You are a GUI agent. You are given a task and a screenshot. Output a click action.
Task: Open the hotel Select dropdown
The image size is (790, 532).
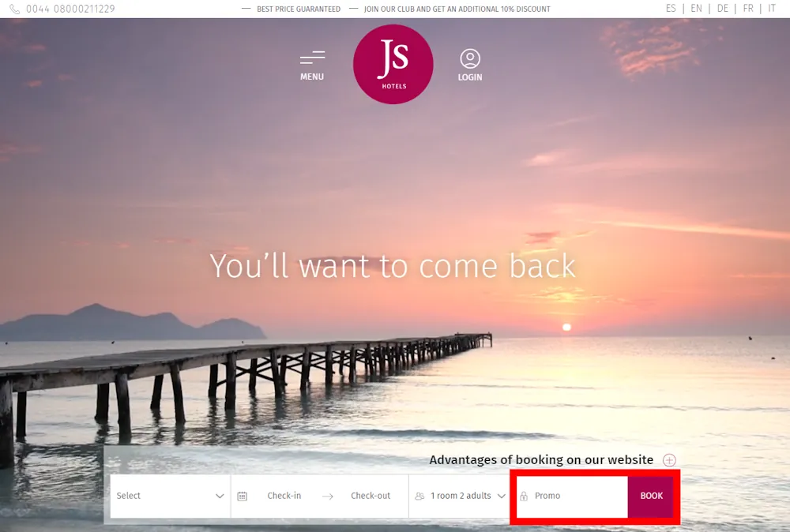pyautogui.click(x=170, y=496)
